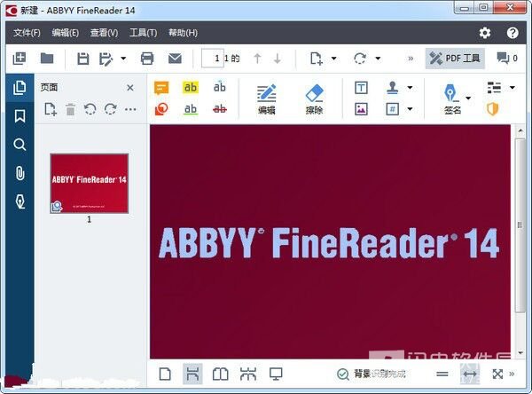
Task: Open a file with the folder icon
Action: pyautogui.click(x=47, y=59)
